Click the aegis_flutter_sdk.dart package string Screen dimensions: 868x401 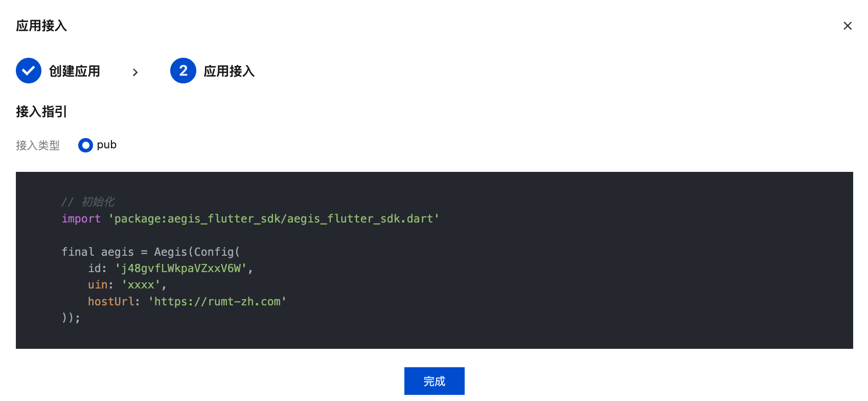pyautogui.click(x=273, y=218)
